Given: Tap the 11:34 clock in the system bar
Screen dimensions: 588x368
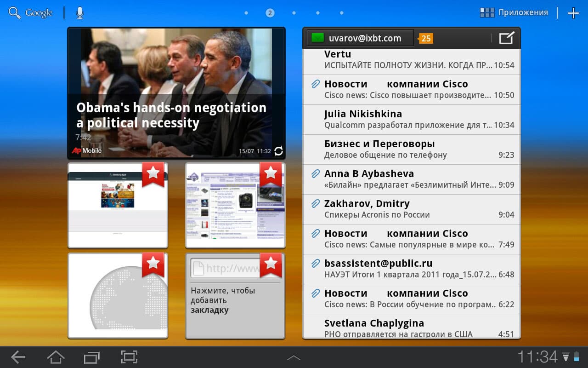Looking at the screenshot, I should coord(537,357).
